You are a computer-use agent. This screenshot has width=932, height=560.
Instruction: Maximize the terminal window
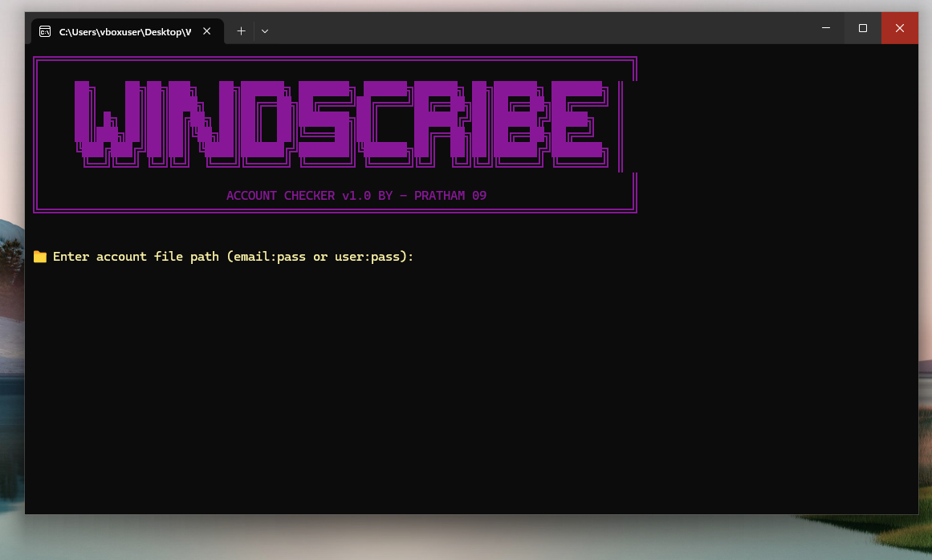coord(863,28)
